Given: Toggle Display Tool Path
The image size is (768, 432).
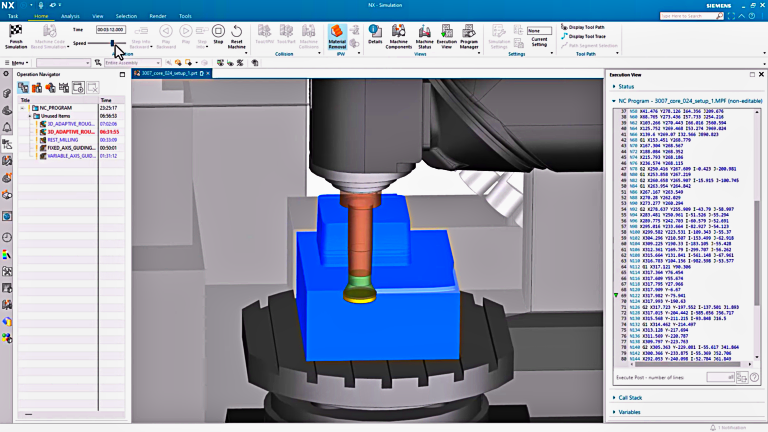Looking at the screenshot, I should (x=583, y=27).
